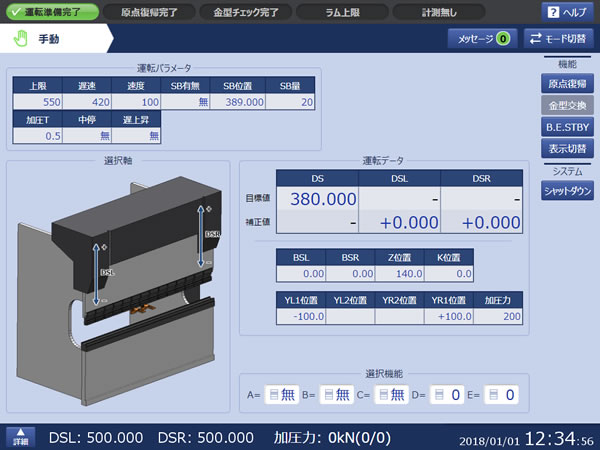Image resolution: width=600 pixels, height=450 pixels.
Task: Select the DSR axis arrow on machine
Action: [x=202, y=235]
